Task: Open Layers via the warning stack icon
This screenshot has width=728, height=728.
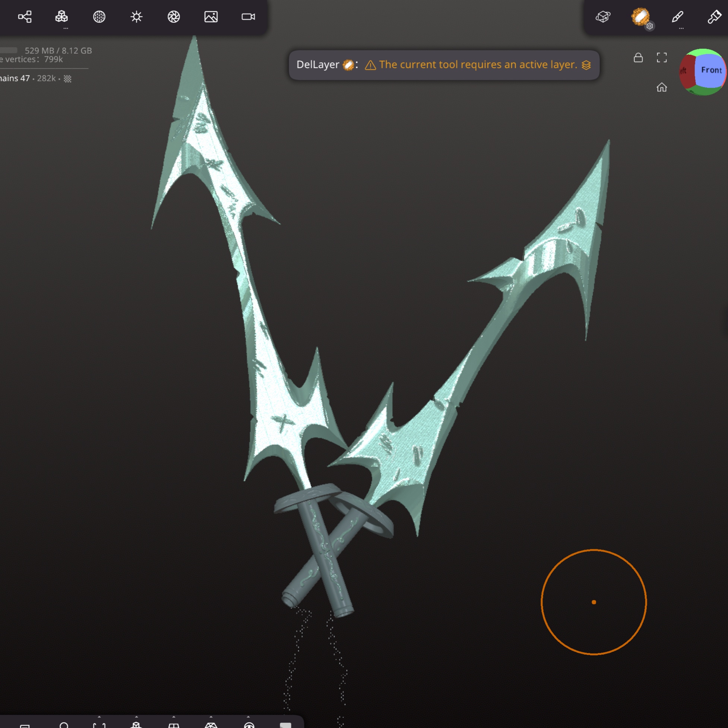Action: (586, 65)
